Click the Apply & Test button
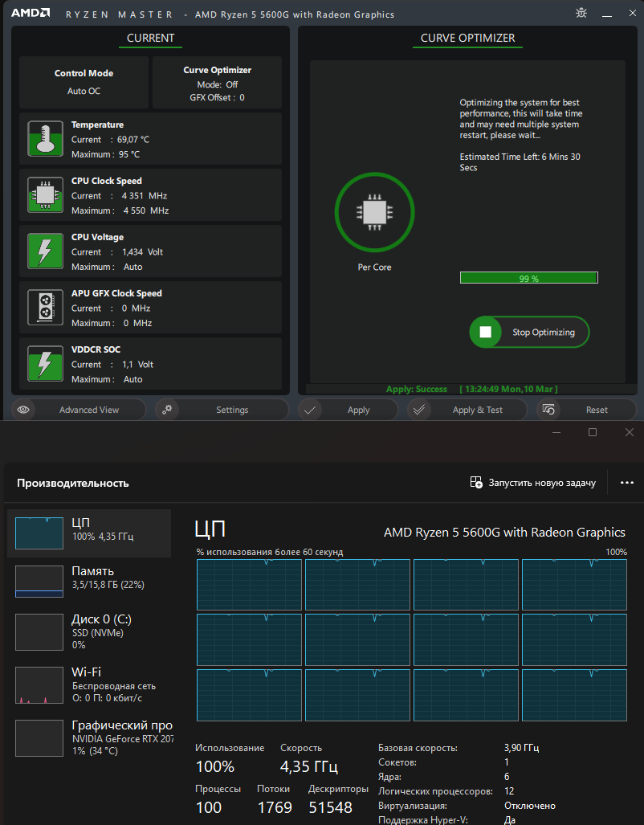Viewport: 644px width, 825px height. 467,410
